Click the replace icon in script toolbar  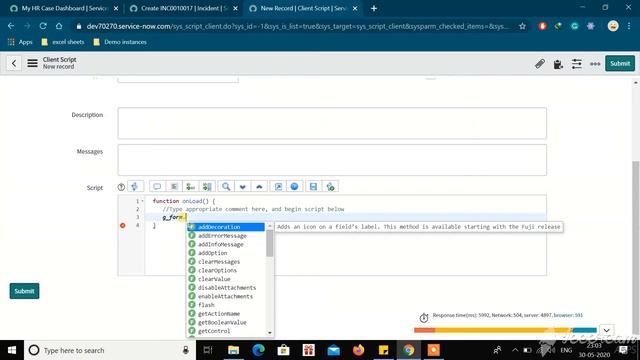point(191,187)
